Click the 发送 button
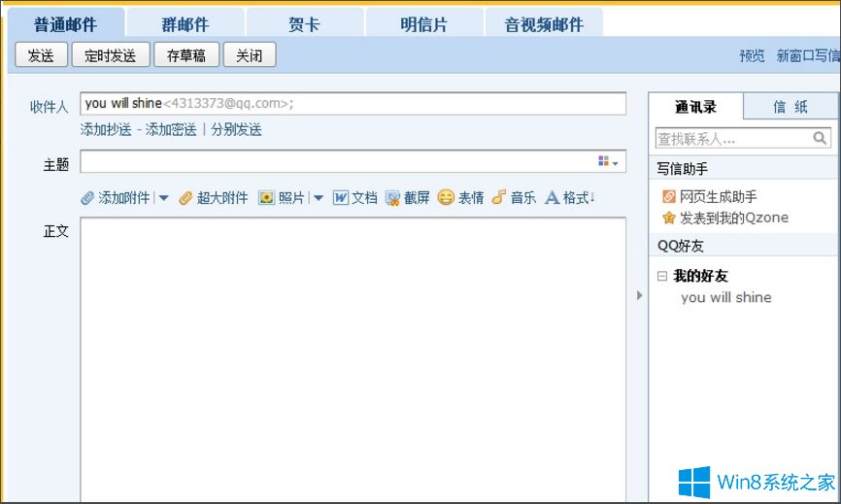 42,55
